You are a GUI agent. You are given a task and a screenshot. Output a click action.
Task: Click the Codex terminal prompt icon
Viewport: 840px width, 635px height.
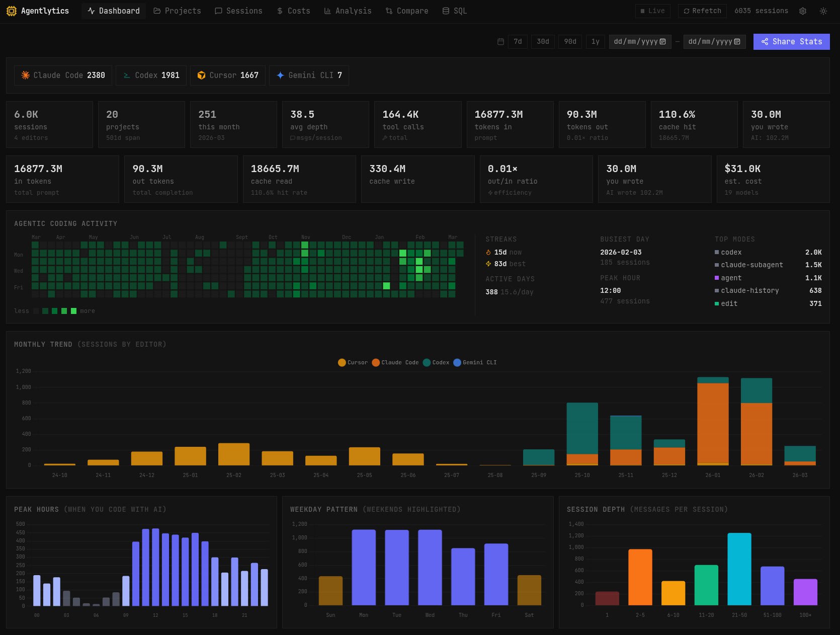[127, 75]
